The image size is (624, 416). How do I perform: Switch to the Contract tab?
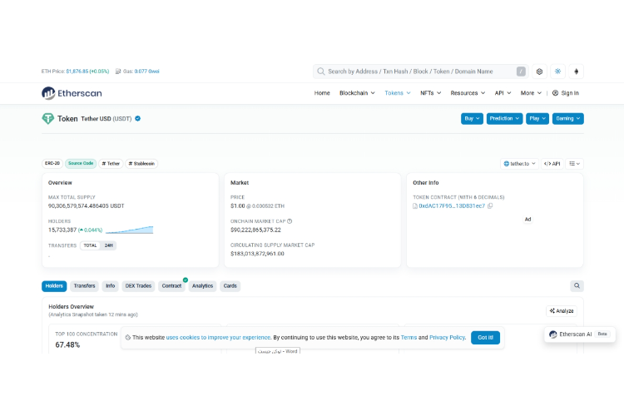click(x=172, y=286)
